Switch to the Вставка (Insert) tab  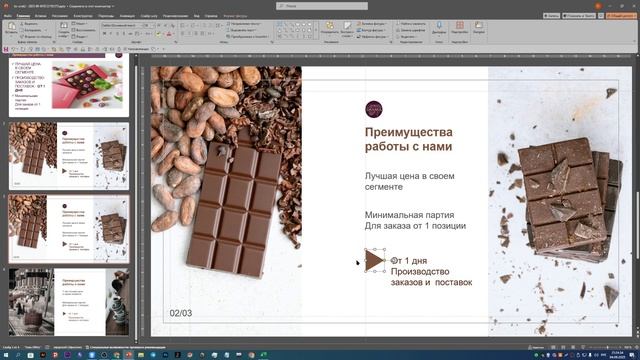(x=40, y=16)
